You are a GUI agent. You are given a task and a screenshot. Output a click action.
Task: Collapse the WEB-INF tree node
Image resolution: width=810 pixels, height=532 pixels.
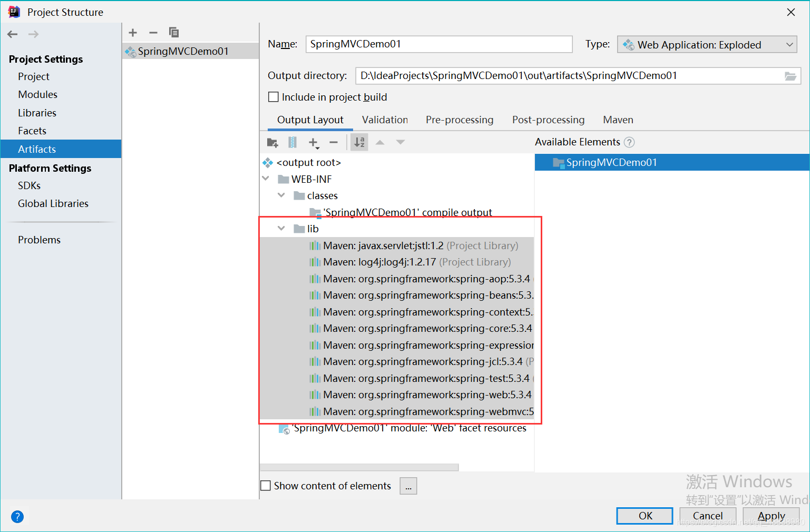(x=266, y=179)
